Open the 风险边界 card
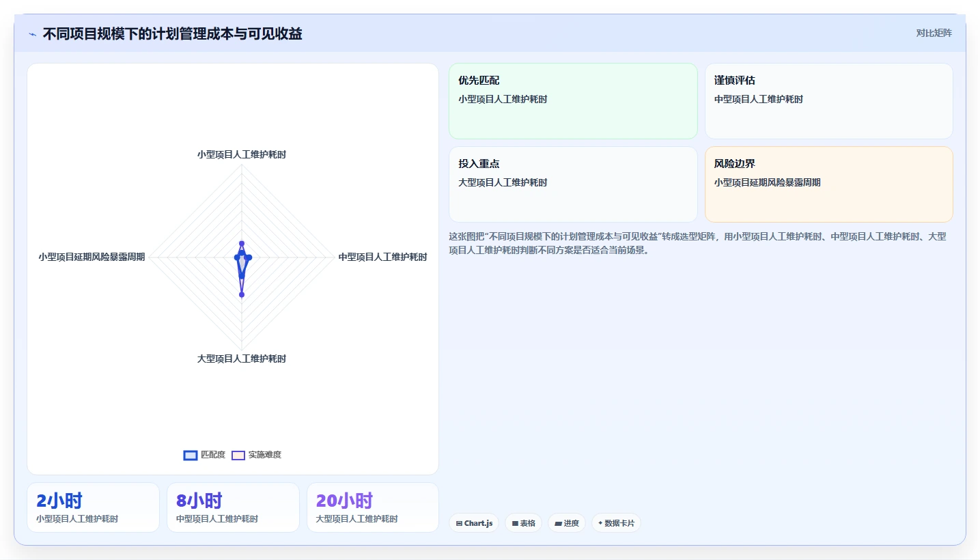The width and height of the screenshot is (980, 560). click(828, 184)
